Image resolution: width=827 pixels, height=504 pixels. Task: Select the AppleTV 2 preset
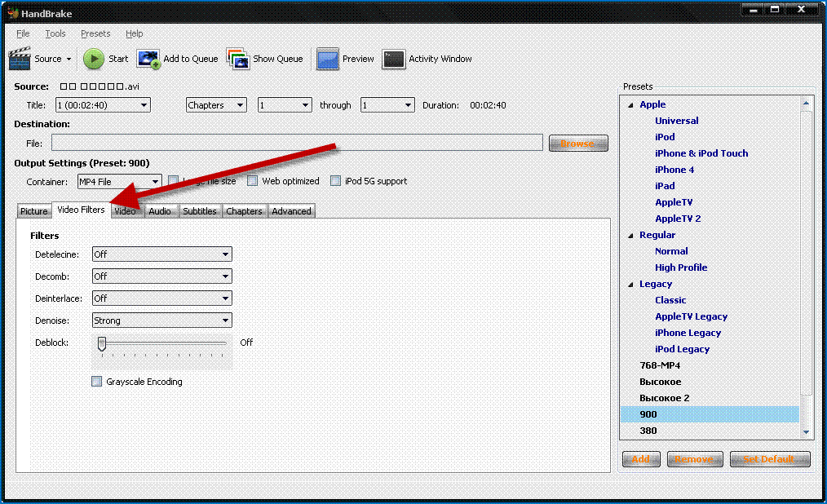(x=678, y=219)
